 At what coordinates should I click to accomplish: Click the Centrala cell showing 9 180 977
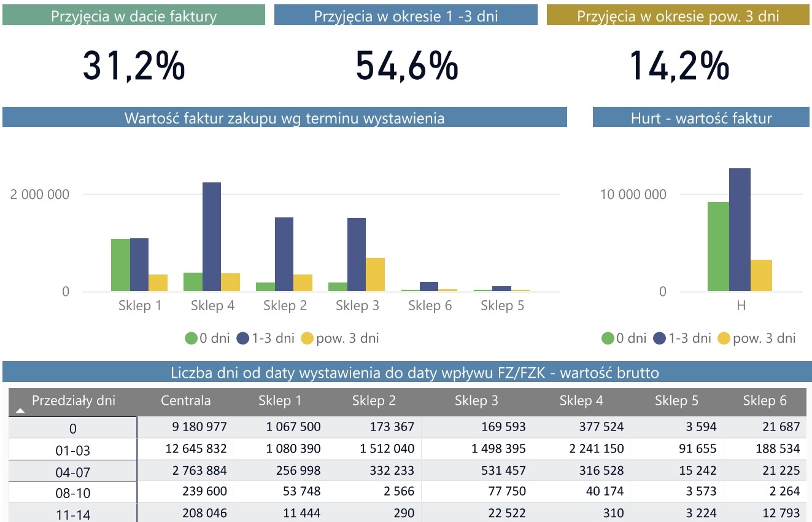pos(196,427)
